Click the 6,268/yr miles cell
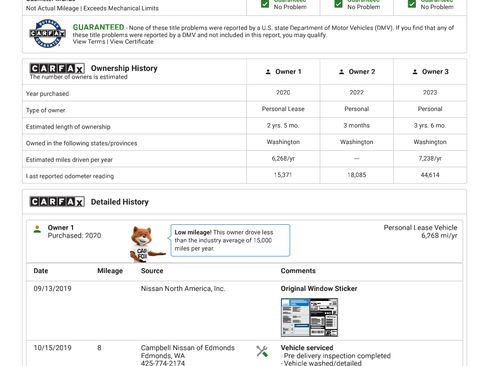 click(283, 159)
